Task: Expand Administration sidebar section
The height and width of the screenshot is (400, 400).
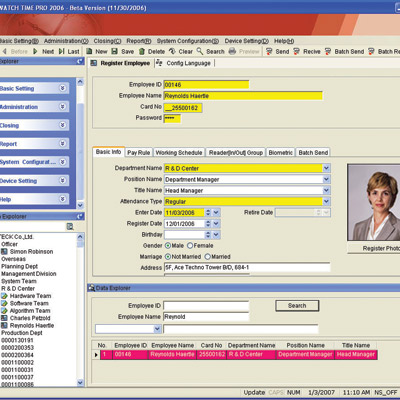Action: (62, 106)
